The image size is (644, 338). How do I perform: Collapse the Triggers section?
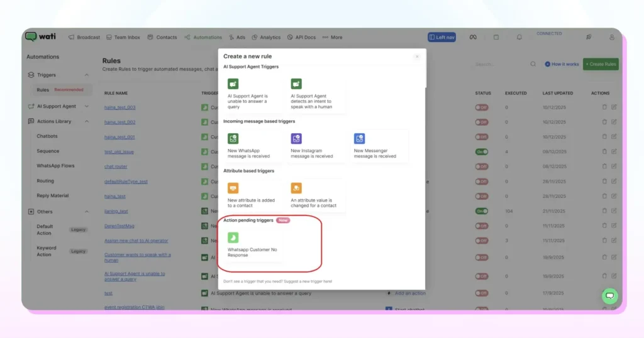[x=87, y=75]
